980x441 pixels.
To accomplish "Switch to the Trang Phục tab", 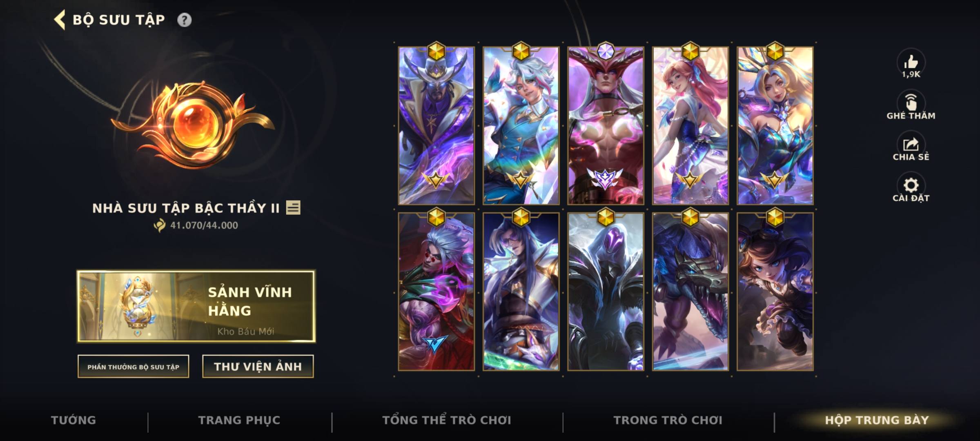I will pos(239,420).
